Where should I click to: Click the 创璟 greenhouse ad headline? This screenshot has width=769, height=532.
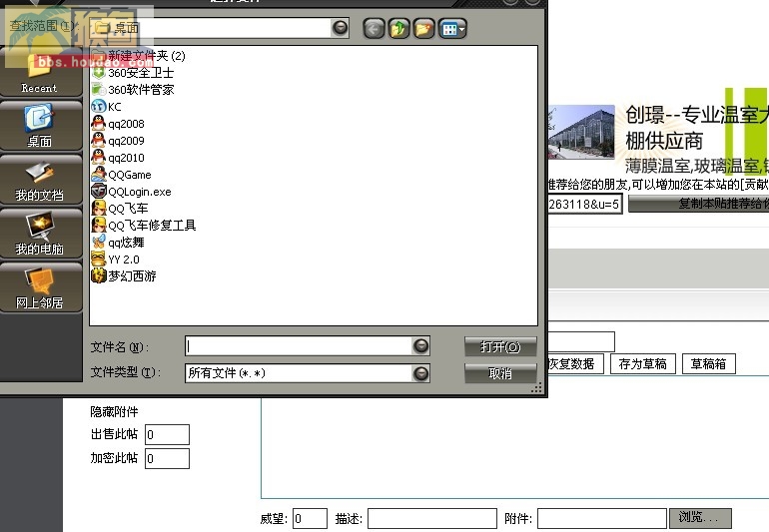click(x=696, y=128)
